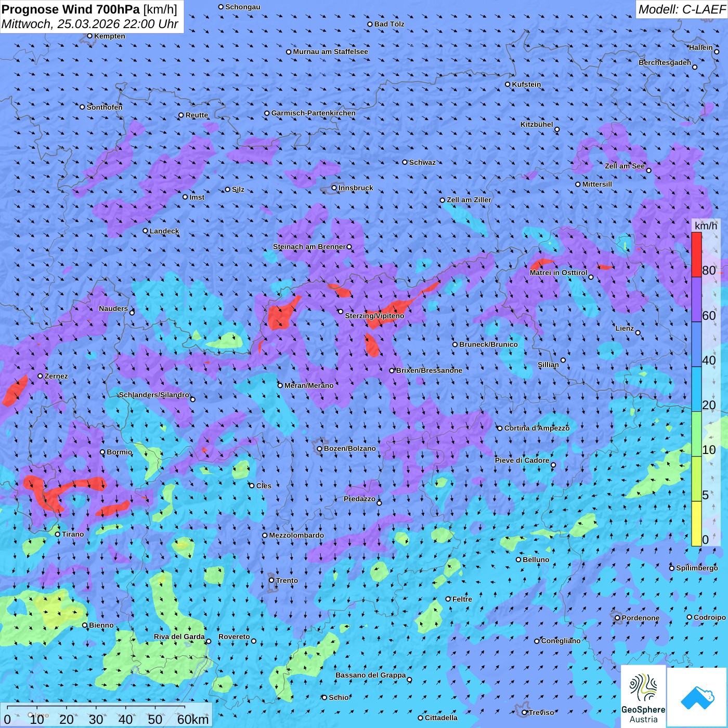Click the 'Pieve di Cadore' label

coord(522,460)
